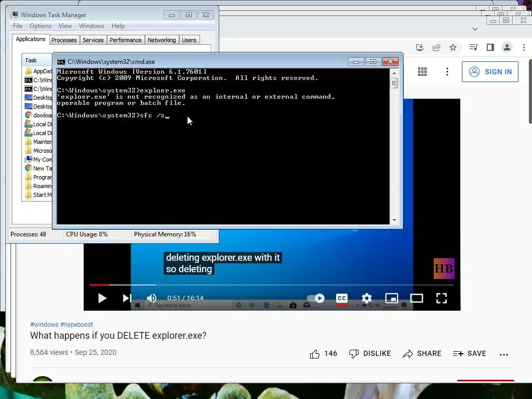
Task: Click the cmd title bar icon
Action: (x=61, y=62)
